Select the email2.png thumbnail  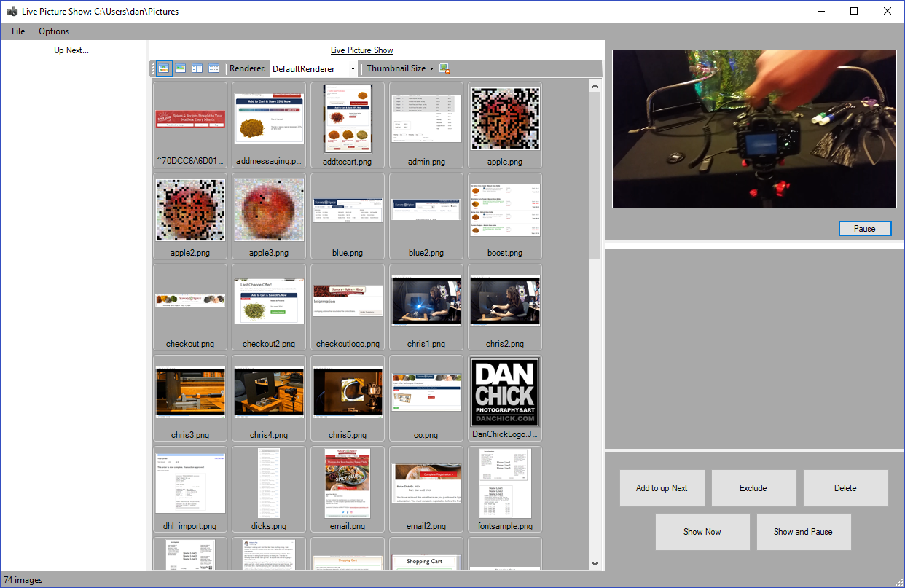point(426,489)
